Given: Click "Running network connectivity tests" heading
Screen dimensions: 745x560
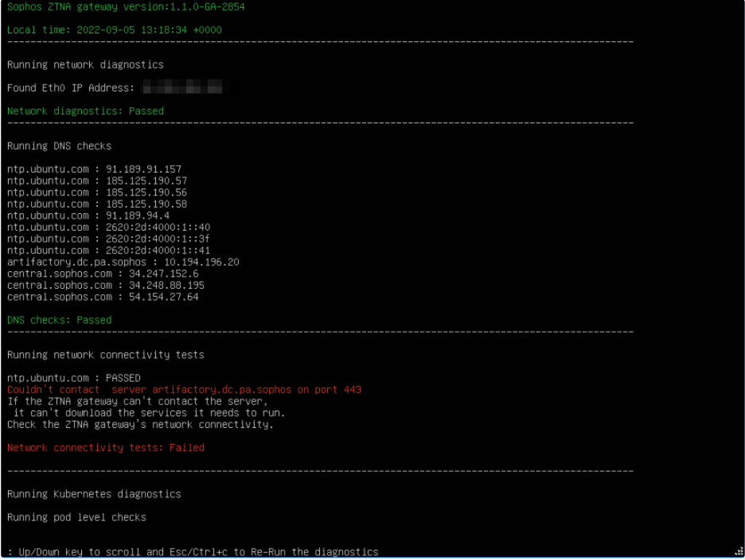Looking at the screenshot, I should click(106, 355).
